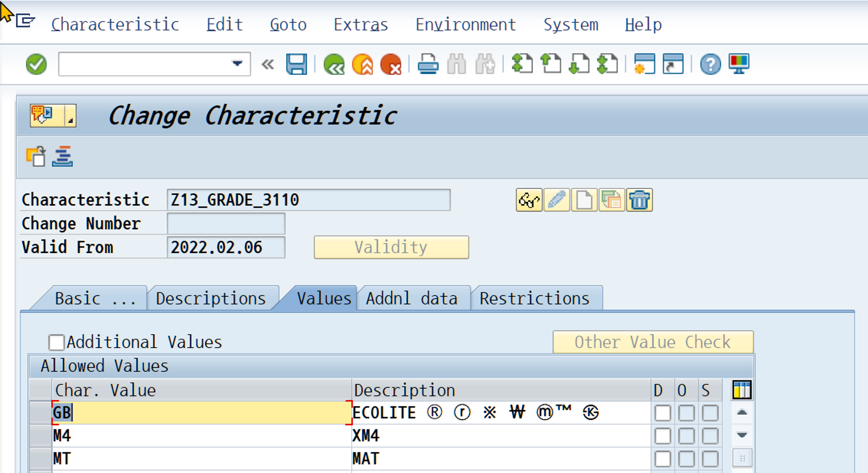868x473 pixels.
Task: Click the Delete trash can icon
Action: [x=639, y=200]
